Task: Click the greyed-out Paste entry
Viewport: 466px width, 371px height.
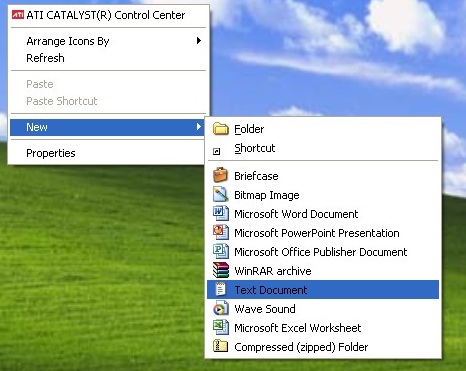Action: [108, 84]
